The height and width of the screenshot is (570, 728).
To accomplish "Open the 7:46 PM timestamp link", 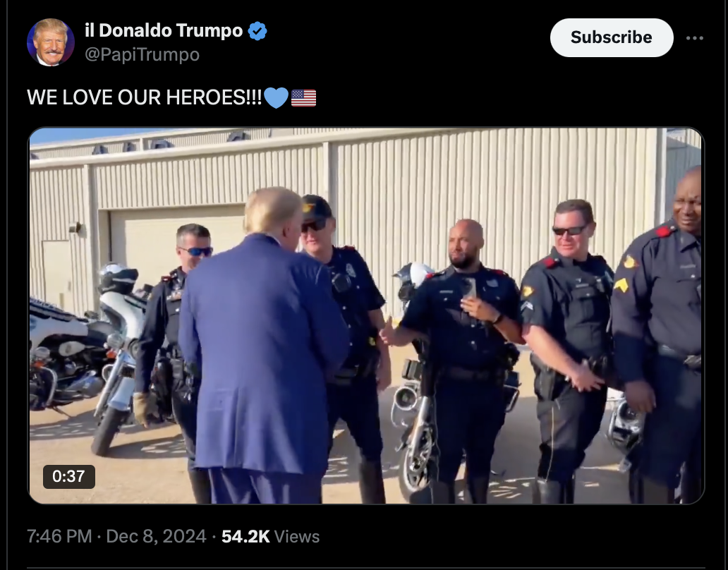I will click(x=59, y=537).
